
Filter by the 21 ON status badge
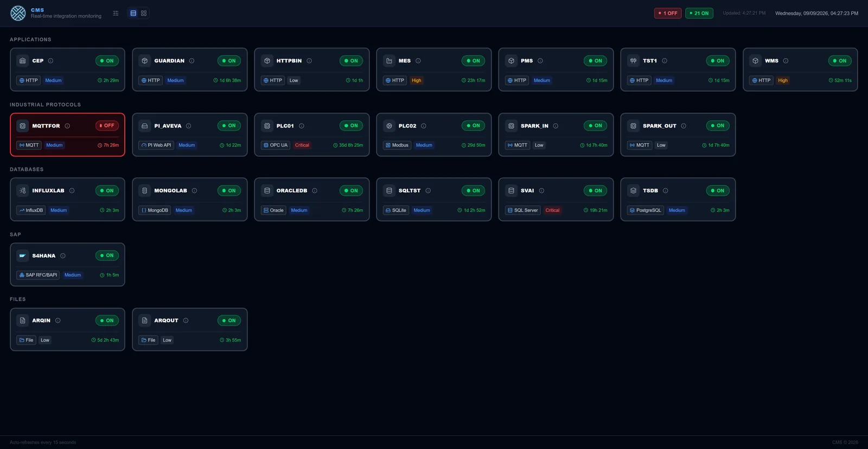click(x=699, y=13)
